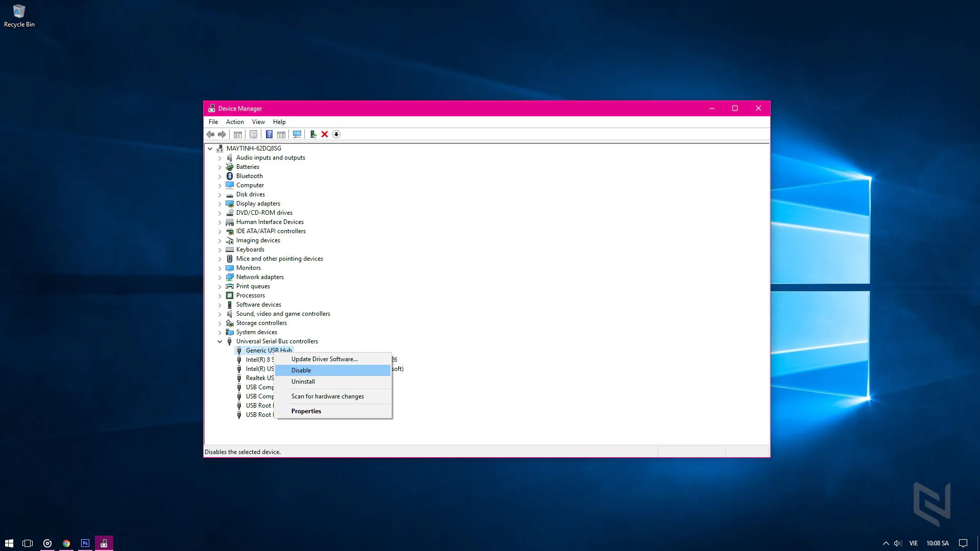Expand the Network adapters category
This screenshot has height=551, width=980.
coord(220,278)
